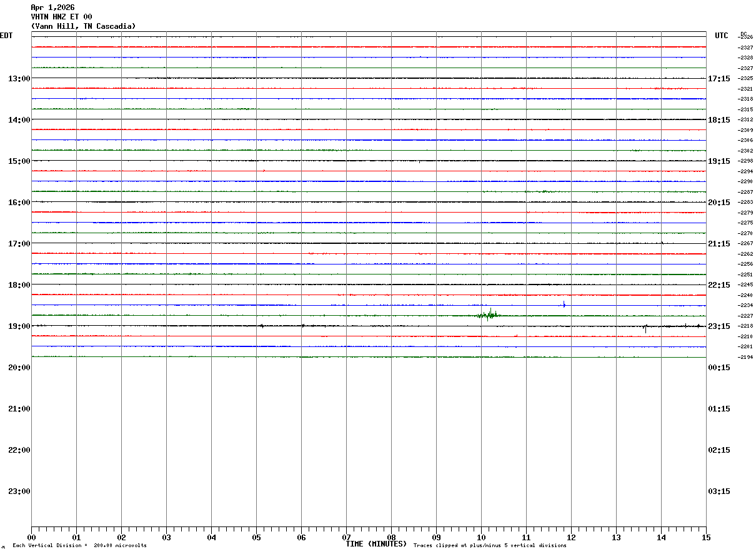756x554 pixels.
Task: Click the 19:00 EDT time label
Action: tap(19, 326)
